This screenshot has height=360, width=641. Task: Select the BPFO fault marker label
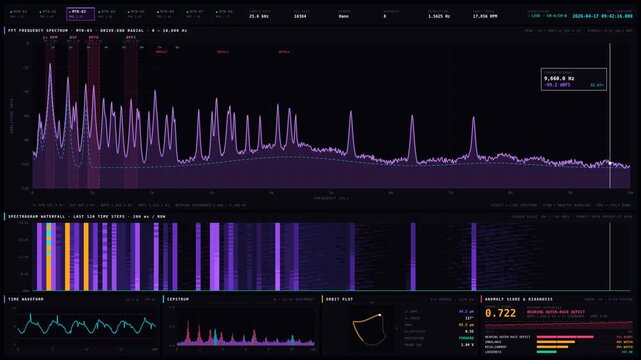click(x=94, y=37)
